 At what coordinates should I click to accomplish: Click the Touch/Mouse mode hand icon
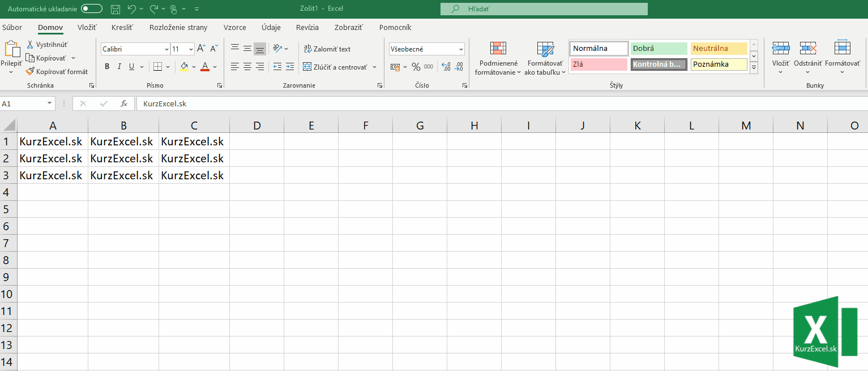174,9
